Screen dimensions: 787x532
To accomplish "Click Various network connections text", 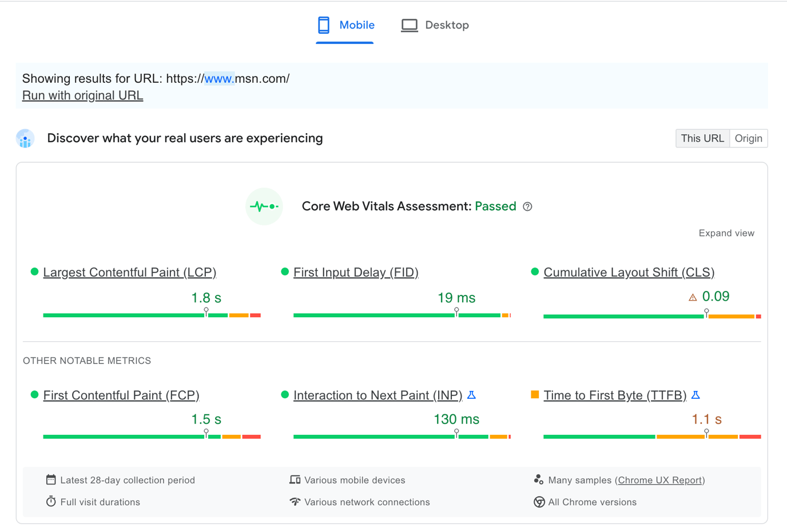I will [367, 502].
